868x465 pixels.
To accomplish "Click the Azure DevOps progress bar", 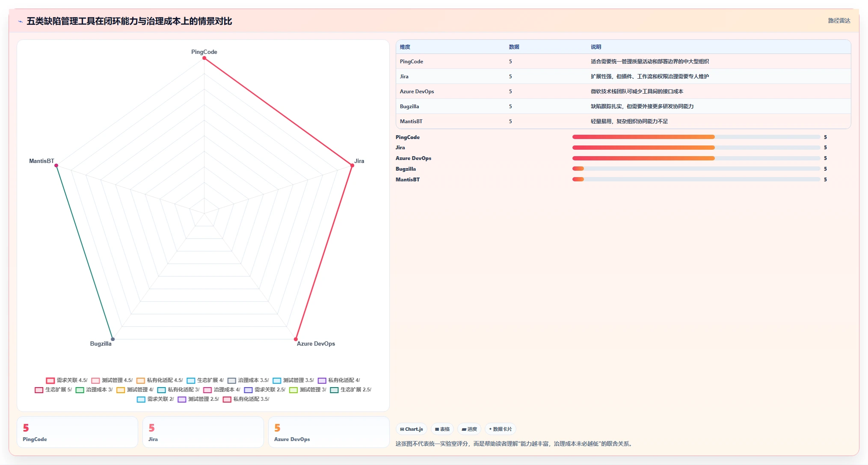I will (696, 158).
